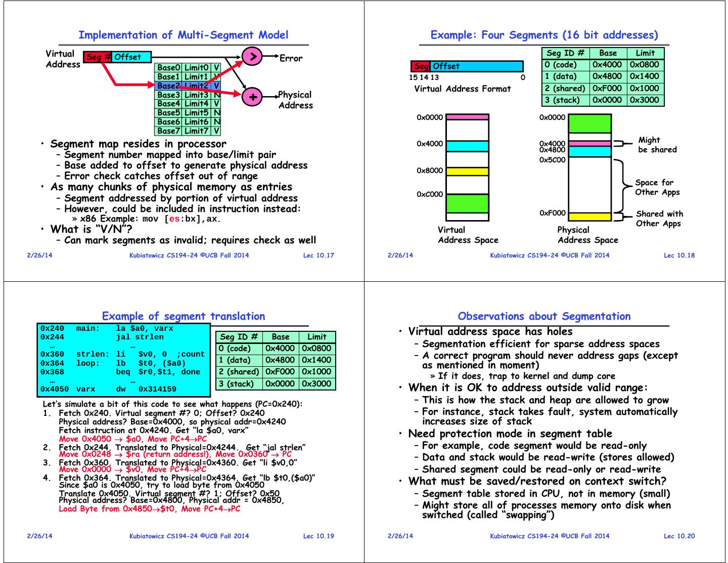Click the "Base5" table cell

(168, 113)
